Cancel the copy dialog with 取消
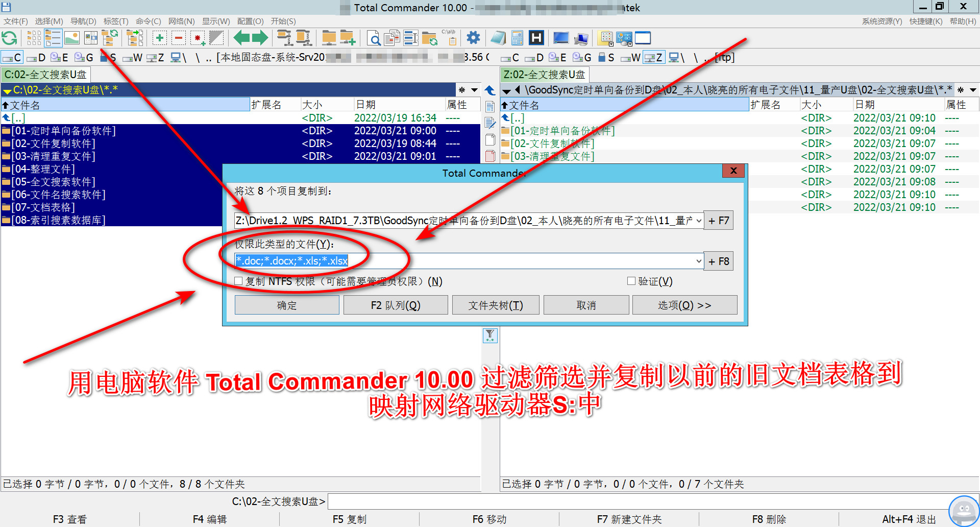The width and height of the screenshot is (980, 527). pos(586,305)
